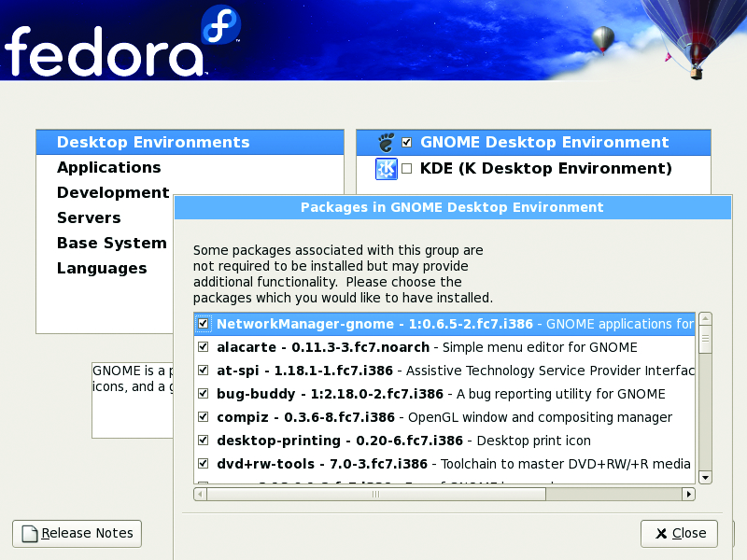This screenshot has width=747, height=560.
Task: Uncheck the GNOME Desktop Environment checkbox
Action: pyautogui.click(x=406, y=143)
